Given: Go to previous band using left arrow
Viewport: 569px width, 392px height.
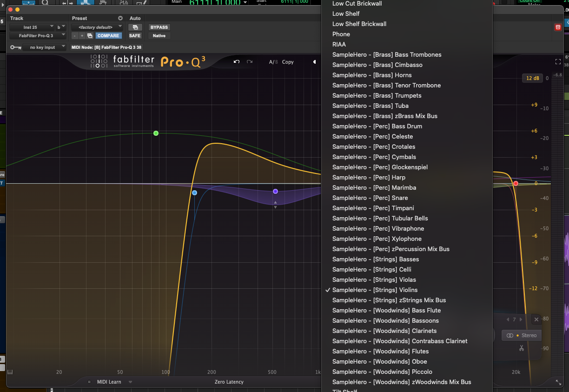Looking at the screenshot, I should [508, 319].
